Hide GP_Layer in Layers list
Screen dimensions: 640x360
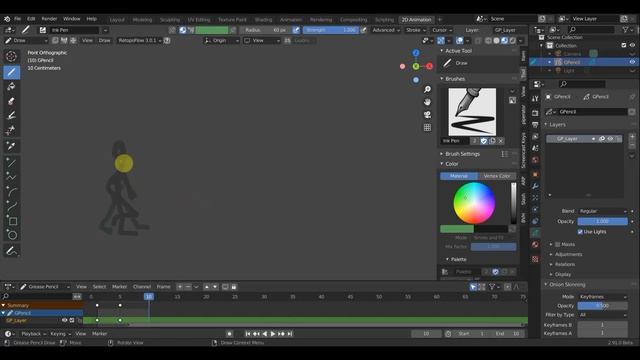610,139
